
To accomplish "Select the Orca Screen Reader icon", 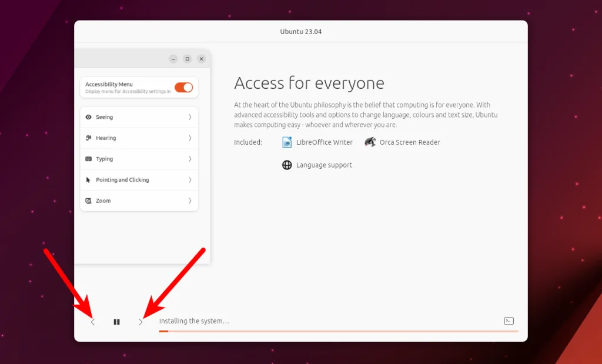I will [370, 142].
